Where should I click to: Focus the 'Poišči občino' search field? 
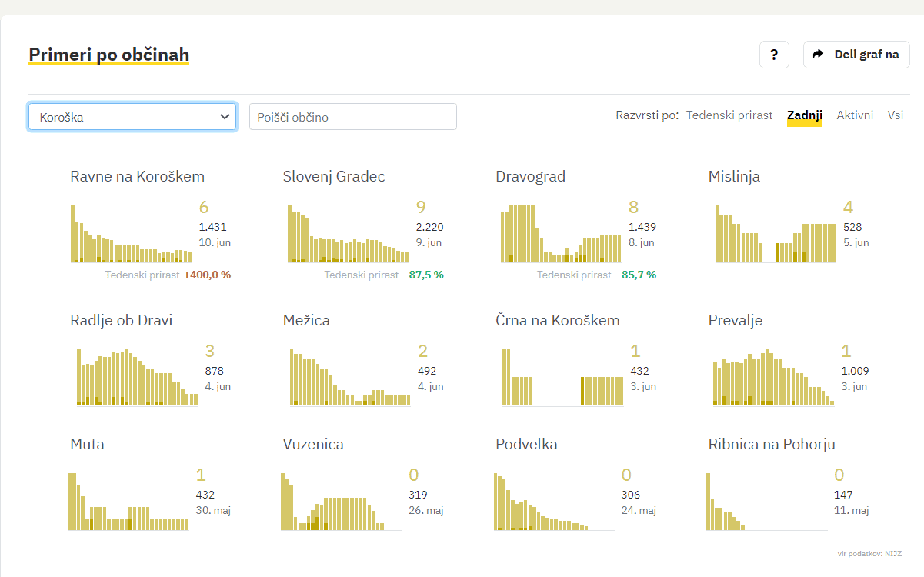coord(352,117)
